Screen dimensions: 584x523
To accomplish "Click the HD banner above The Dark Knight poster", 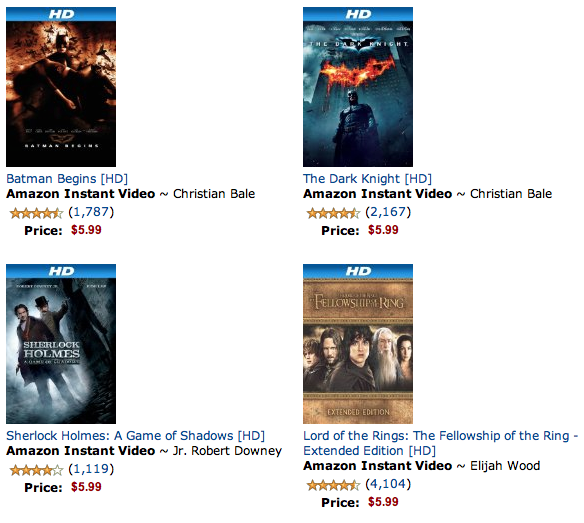I will pos(358,14).
